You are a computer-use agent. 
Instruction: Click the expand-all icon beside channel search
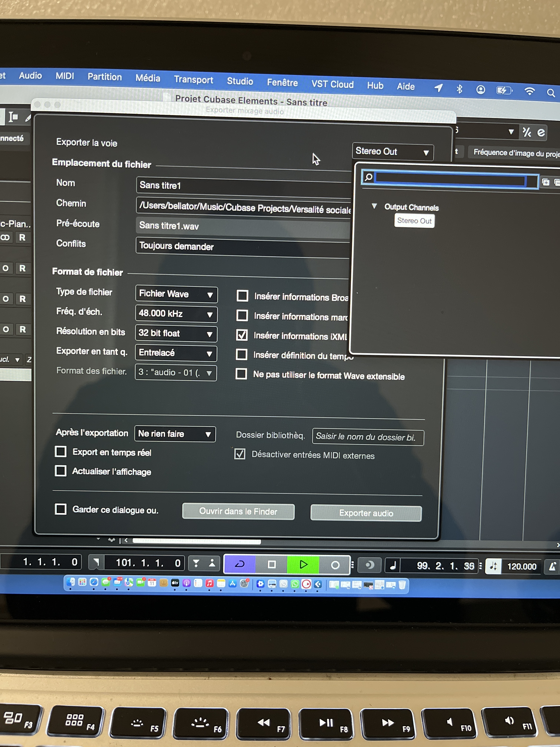coord(546,182)
